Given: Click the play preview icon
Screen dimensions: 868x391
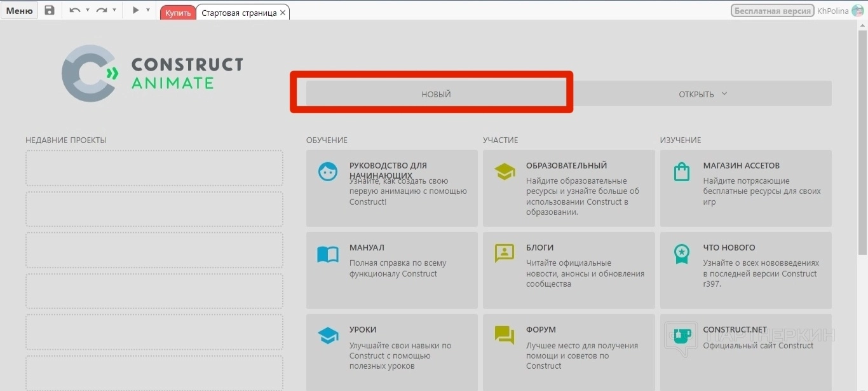Looking at the screenshot, I should pos(135,10).
